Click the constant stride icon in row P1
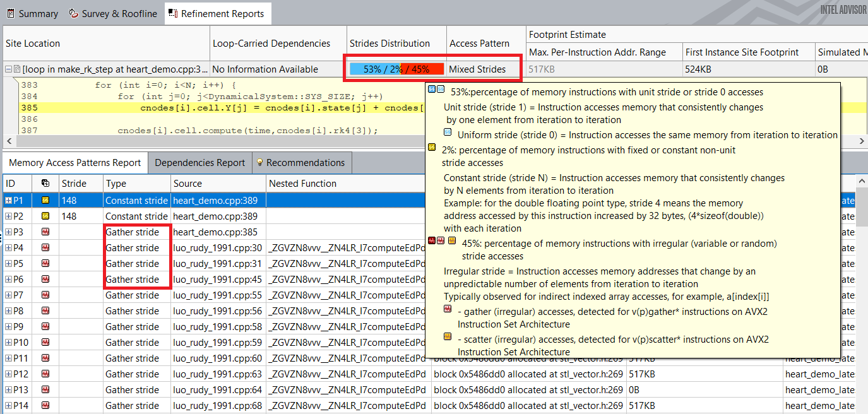This screenshot has height=414, width=868. pos(45,200)
